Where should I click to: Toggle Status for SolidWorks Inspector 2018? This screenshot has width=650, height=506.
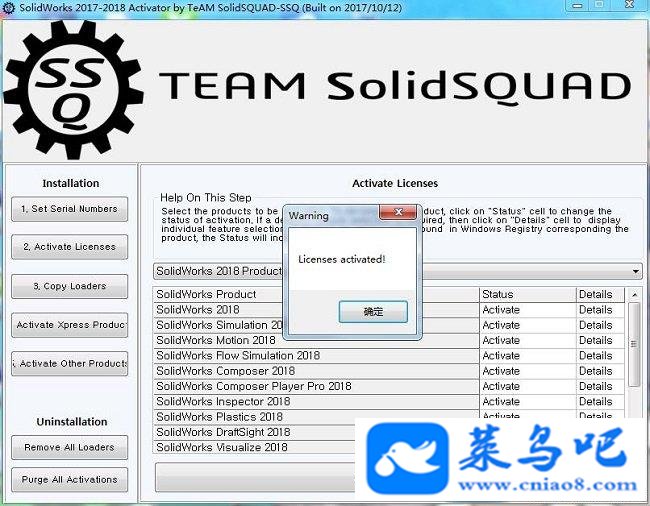(x=527, y=402)
